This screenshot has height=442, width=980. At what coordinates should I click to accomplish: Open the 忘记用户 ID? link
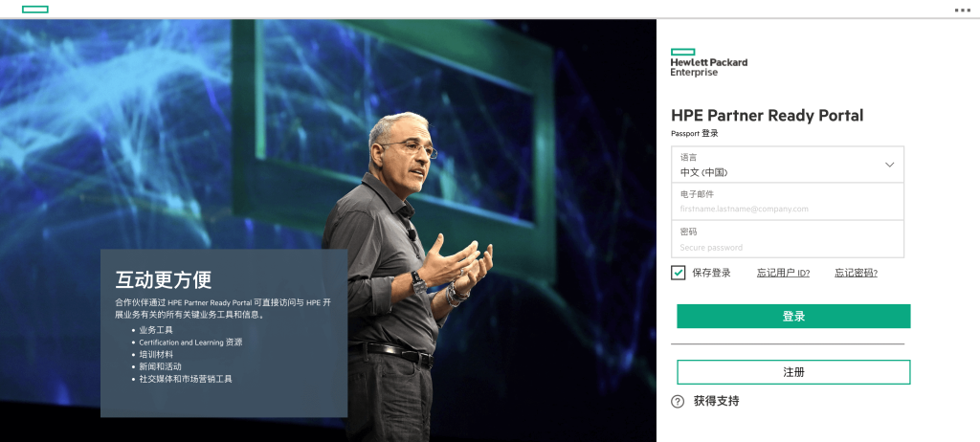pos(783,274)
